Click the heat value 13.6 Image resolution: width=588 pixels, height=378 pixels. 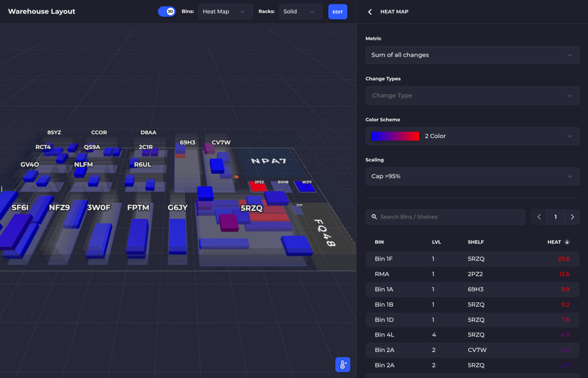coord(564,274)
